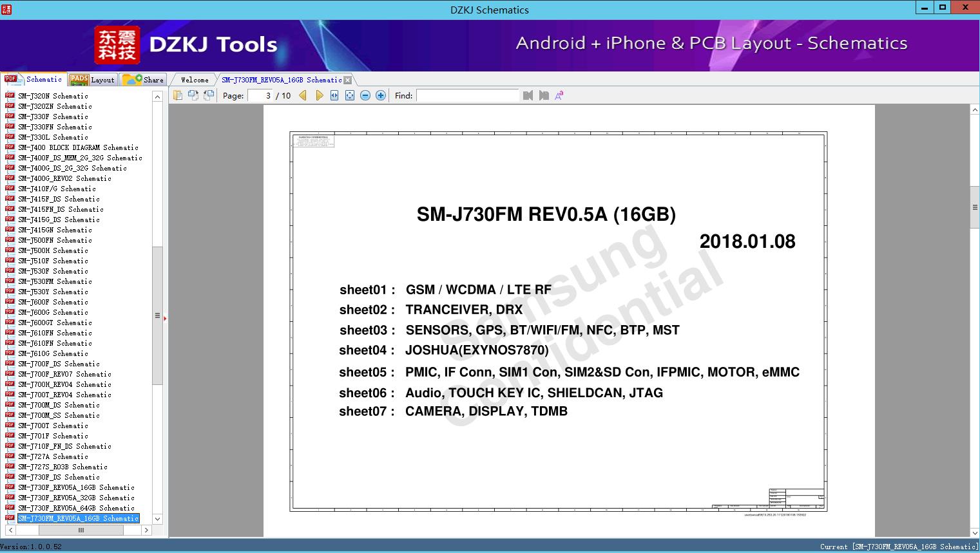The height and width of the screenshot is (553, 980).
Task: Click the copy pages icon in the viewer toolbar
Action: point(178,95)
